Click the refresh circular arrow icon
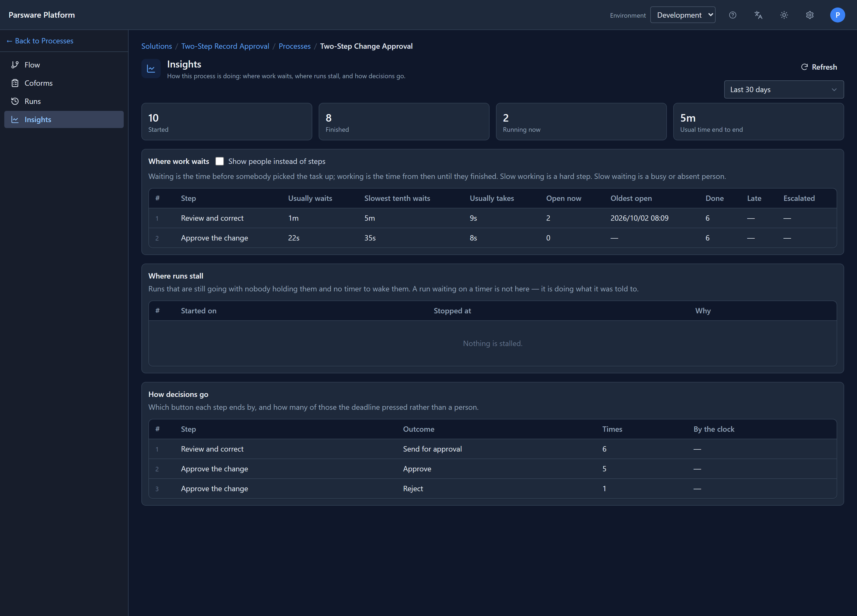The image size is (857, 616). tap(804, 67)
